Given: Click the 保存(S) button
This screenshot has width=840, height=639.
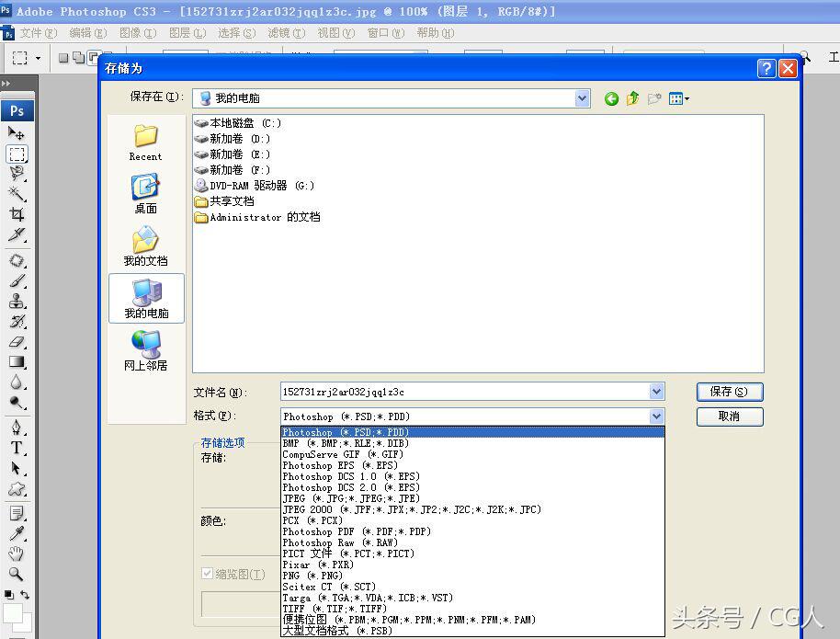Looking at the screenshot, I should click(x=729, y=391).
